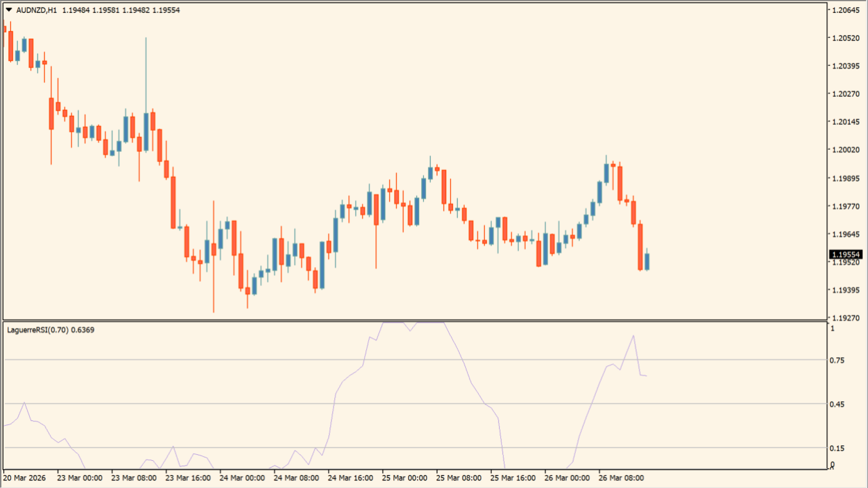Click the long-wick red candle near 24 Mar 00:00
Viewport: 868px width, 488px height.
(213, 249)
